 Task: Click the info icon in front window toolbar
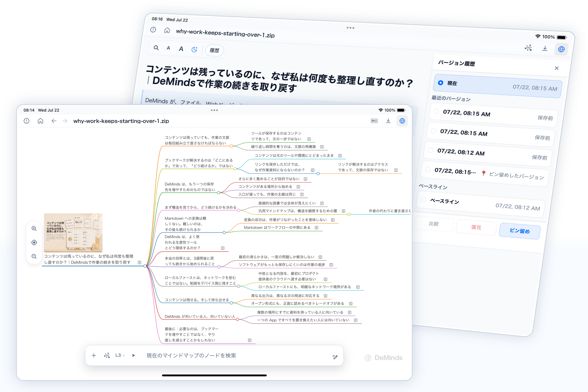pos(26,121)
